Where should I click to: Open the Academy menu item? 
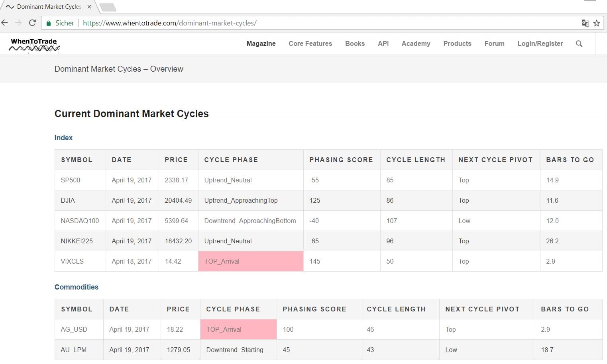(x=416, y=43)
